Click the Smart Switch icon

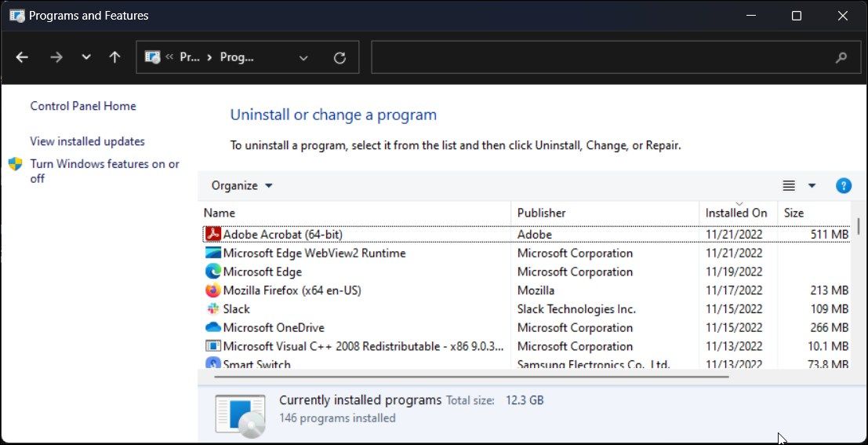point(213,363)
